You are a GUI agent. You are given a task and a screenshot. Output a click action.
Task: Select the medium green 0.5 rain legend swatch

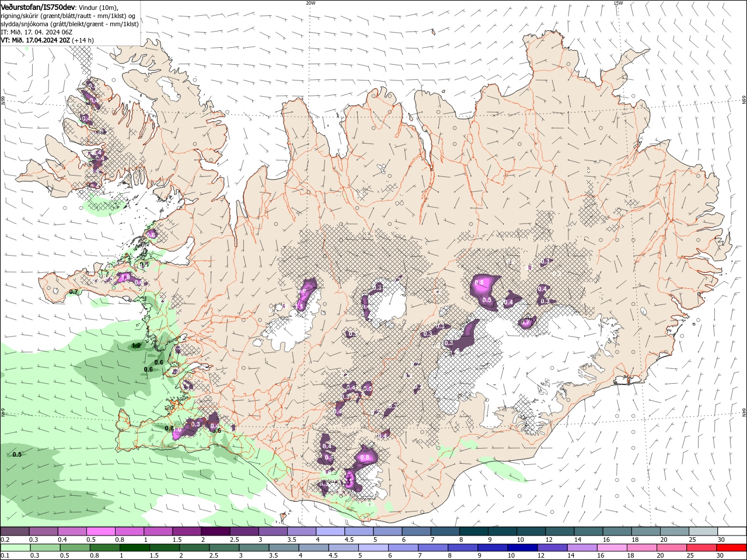pos(75,548)
